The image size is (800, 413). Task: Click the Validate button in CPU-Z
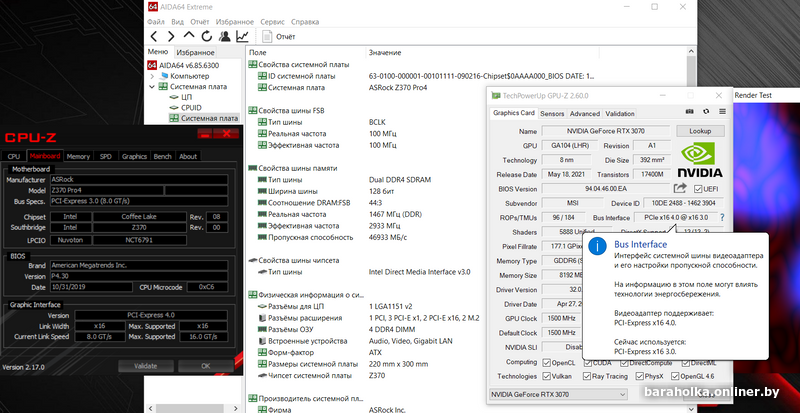(x=145, y=366)
